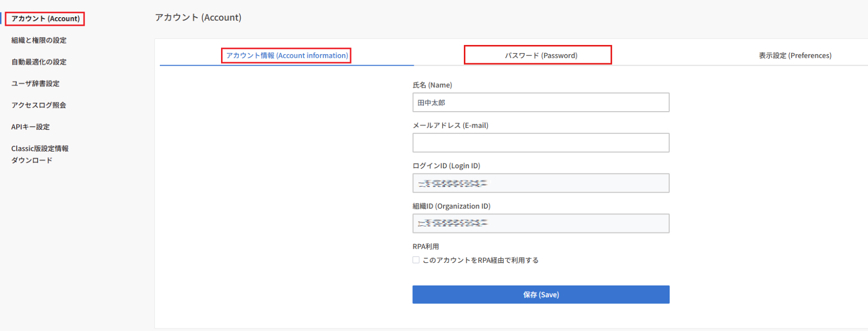Open 組織と権限の設定 in the sidebar

click(x=39, y=40)
